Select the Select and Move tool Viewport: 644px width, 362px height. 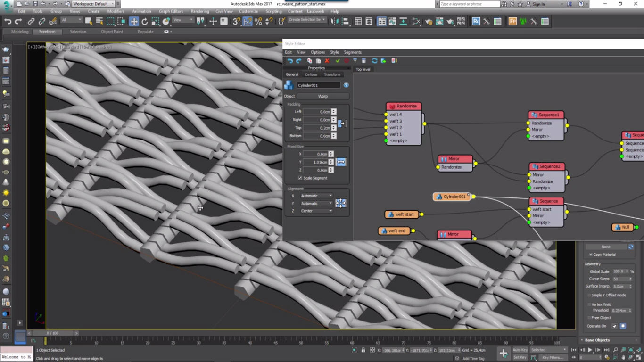coord(133,21)
